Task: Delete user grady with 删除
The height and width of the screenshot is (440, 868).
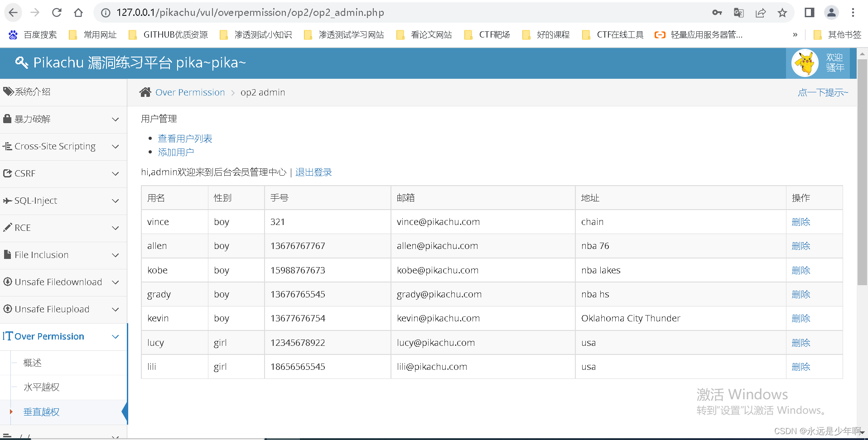Action: click(800, 295)
